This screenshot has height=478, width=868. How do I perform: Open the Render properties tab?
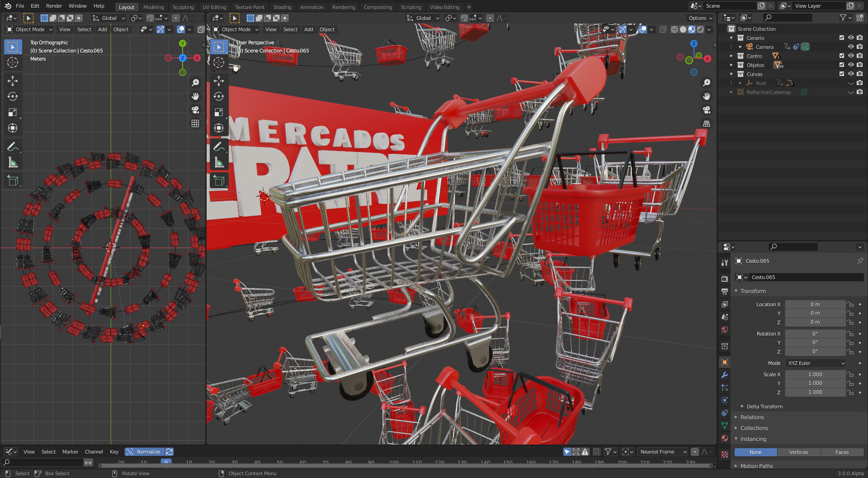coord(725,279)
